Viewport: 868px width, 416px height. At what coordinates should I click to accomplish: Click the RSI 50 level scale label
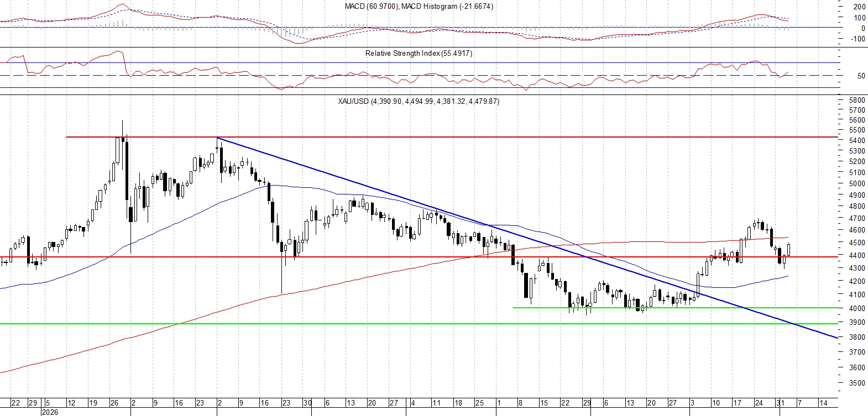point(861,76)
